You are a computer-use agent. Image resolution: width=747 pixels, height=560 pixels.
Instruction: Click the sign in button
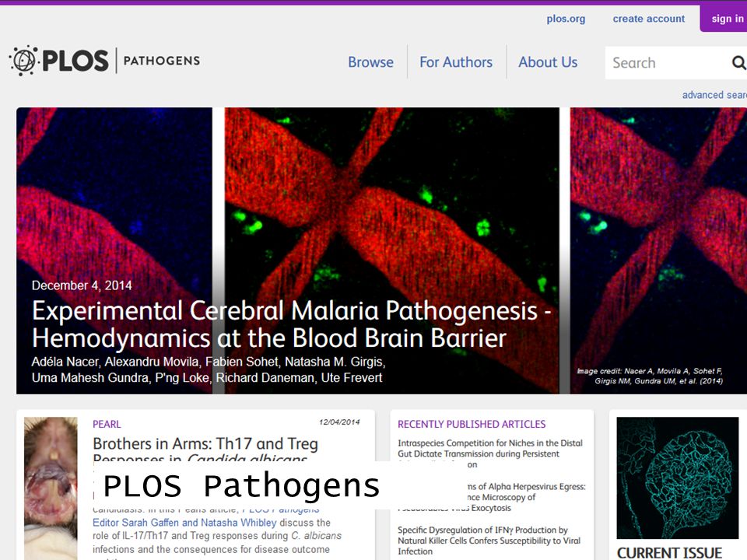[723, 18]
